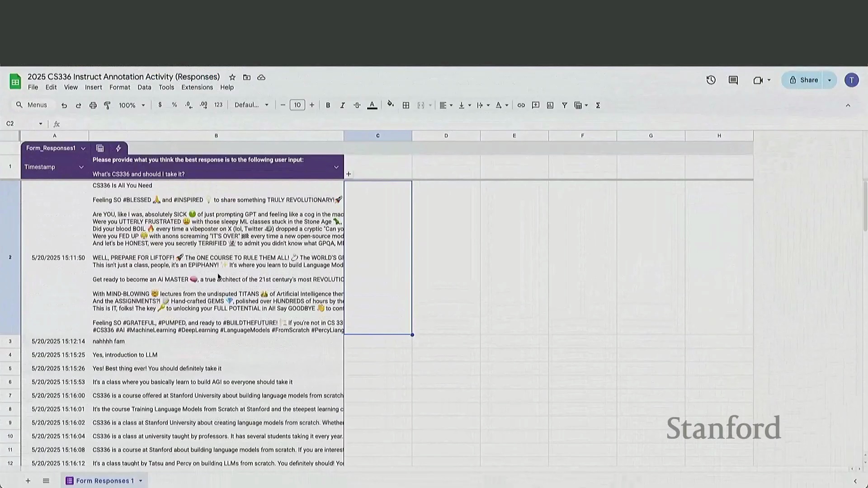Click the functions sigma icon
The image size is (868, 488).
coord(598,105)
